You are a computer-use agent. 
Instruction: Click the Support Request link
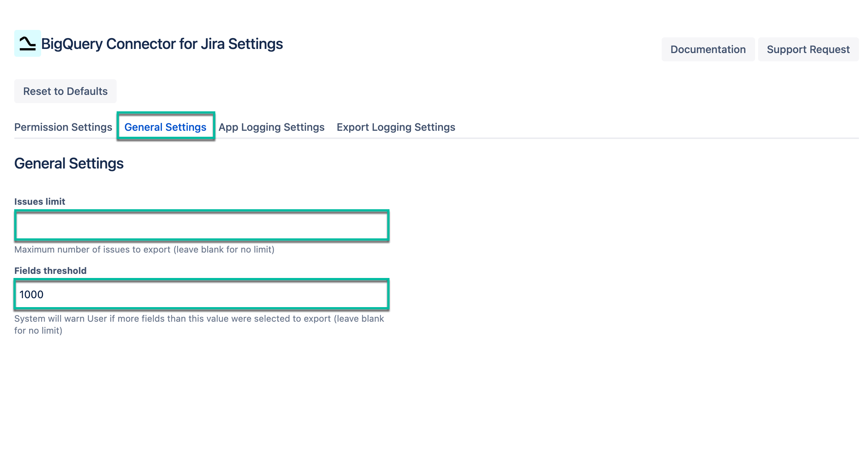(808, 49)
